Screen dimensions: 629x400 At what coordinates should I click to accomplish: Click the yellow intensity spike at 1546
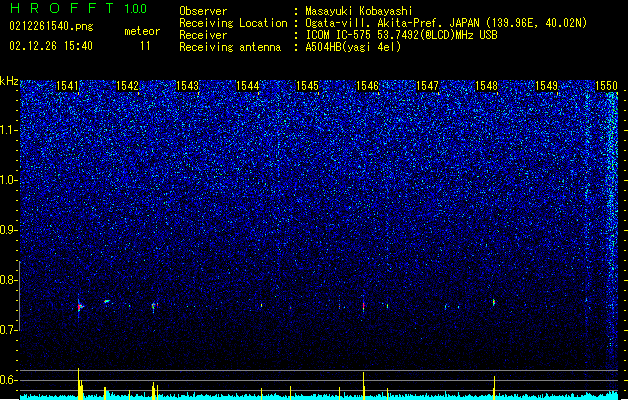pos(364,385)
